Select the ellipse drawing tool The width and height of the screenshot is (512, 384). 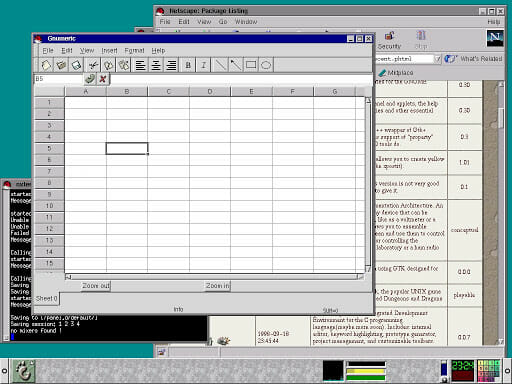[266, 65]
